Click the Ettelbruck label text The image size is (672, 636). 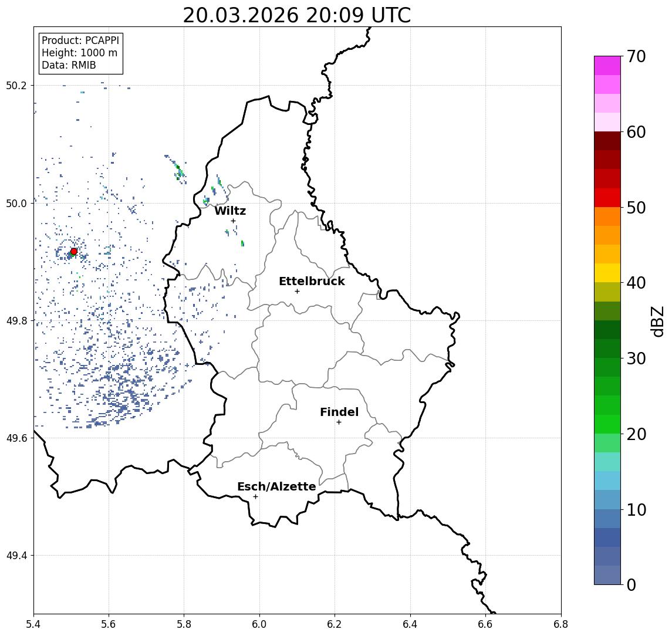click(312, 281)
